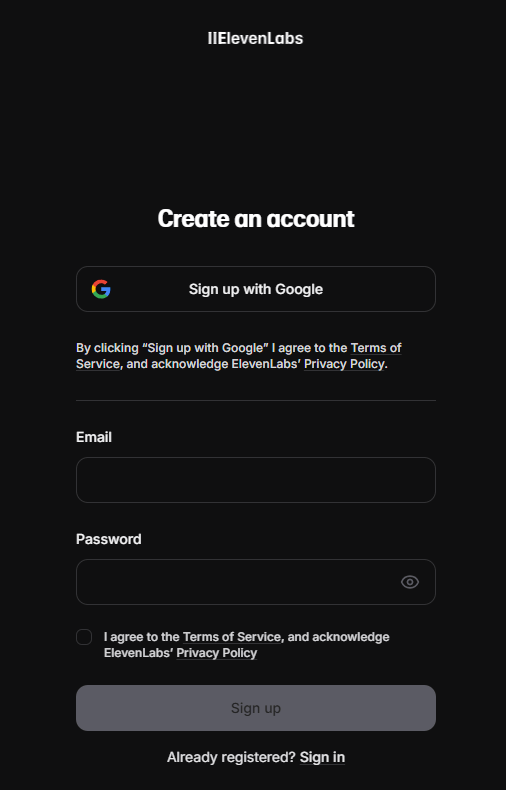Click the divider line above Email
The image size is (506, 790).
tap(256, 401)
